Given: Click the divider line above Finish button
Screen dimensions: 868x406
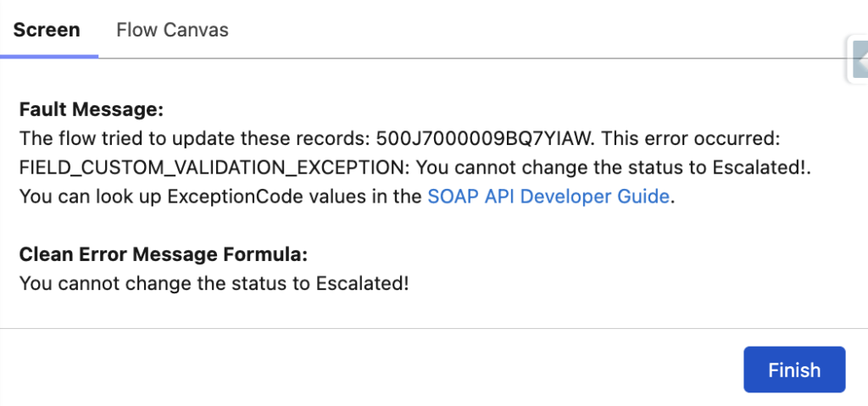Looking at the screenshot, I should [x=424, y=328].
